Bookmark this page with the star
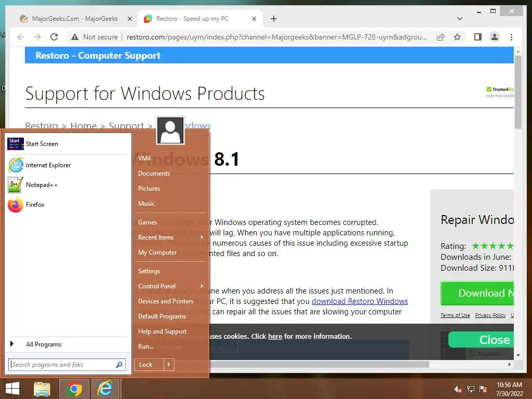This screenshot has width=532, height=399. click(457, 37)
